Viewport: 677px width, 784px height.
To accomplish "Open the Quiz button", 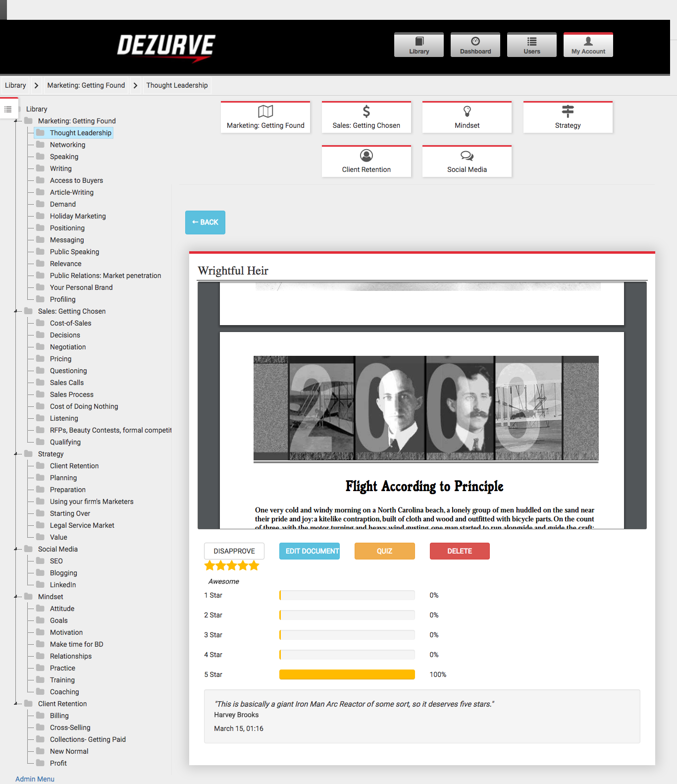I will [x=385, y=551].
